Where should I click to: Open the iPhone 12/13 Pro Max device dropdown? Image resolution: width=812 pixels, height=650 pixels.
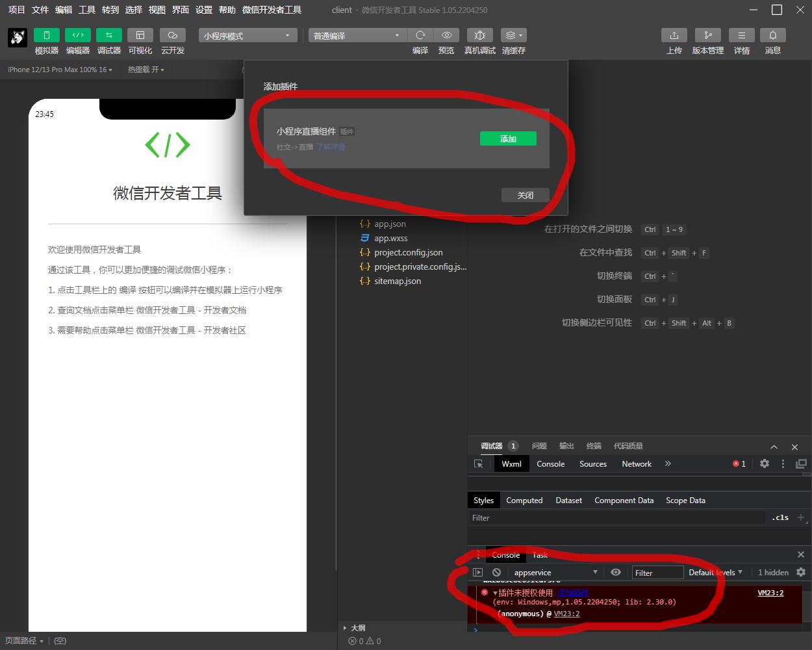click(60, 70)
